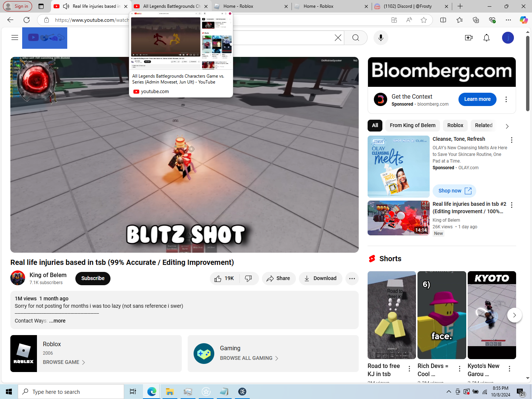Toggle Edge split screen

point(443,20)
